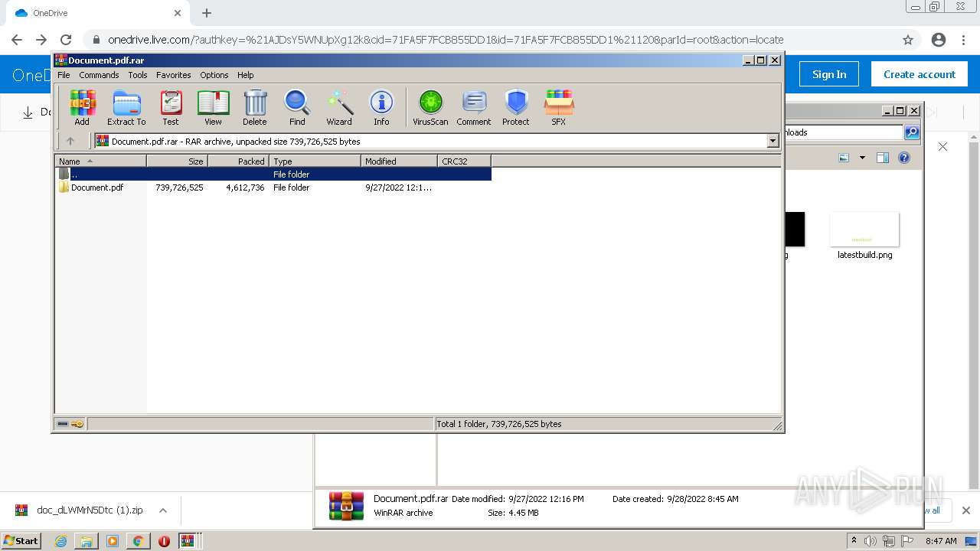Bookmark this page with the star icon
Screen dimensions: 980x551
tap(908, 40)
